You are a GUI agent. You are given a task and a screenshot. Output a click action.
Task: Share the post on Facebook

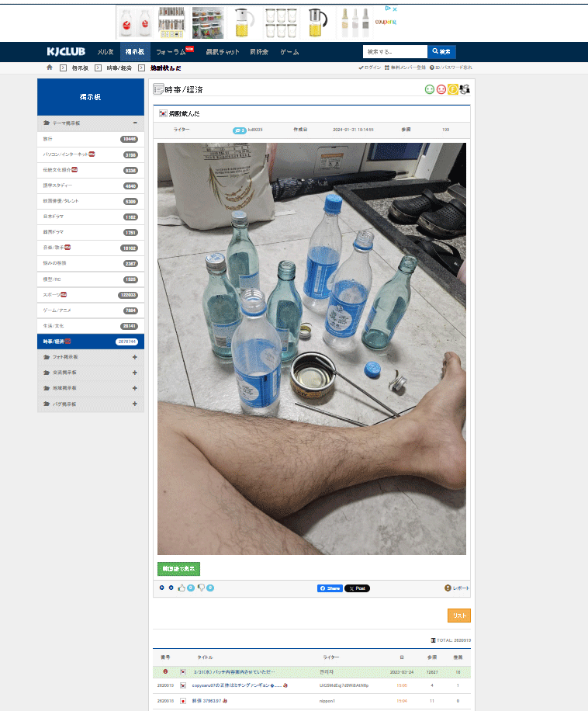tap(330, 588)
